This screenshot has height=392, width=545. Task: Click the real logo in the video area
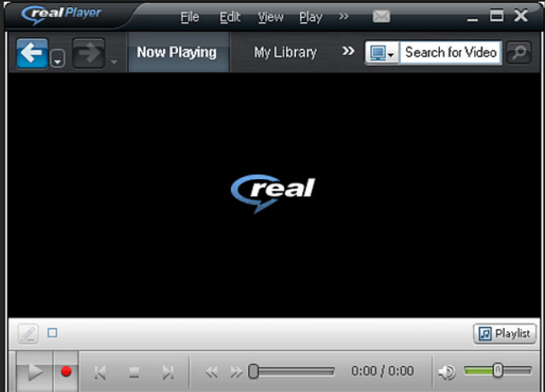tap(273, 193)
